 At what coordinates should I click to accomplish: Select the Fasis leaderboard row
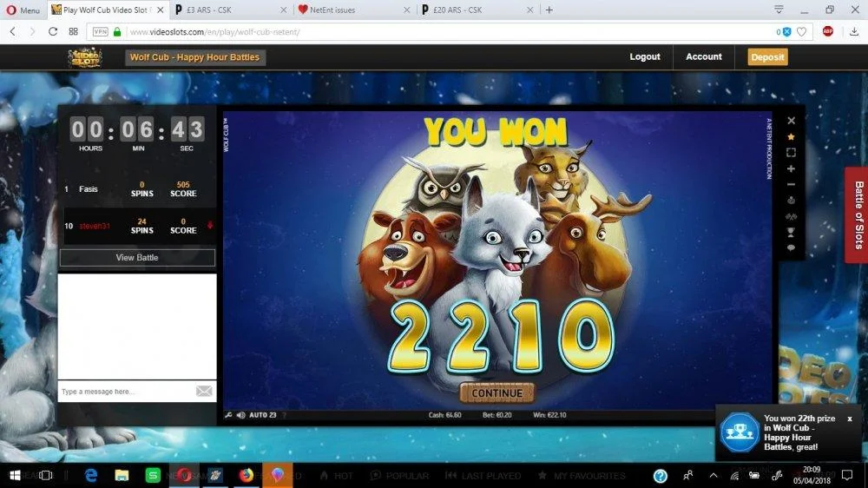[137, 189]
